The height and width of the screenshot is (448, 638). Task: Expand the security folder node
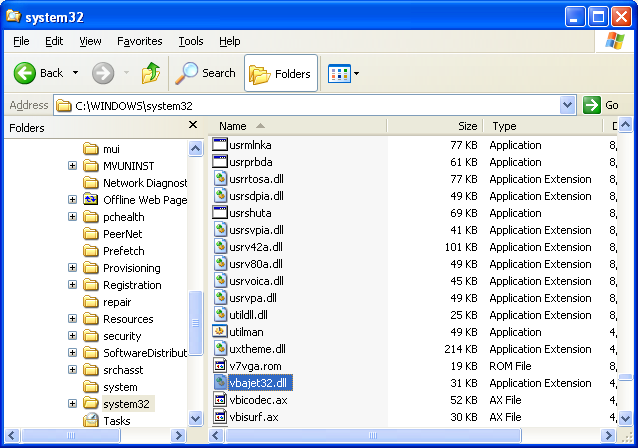point(72,335)
